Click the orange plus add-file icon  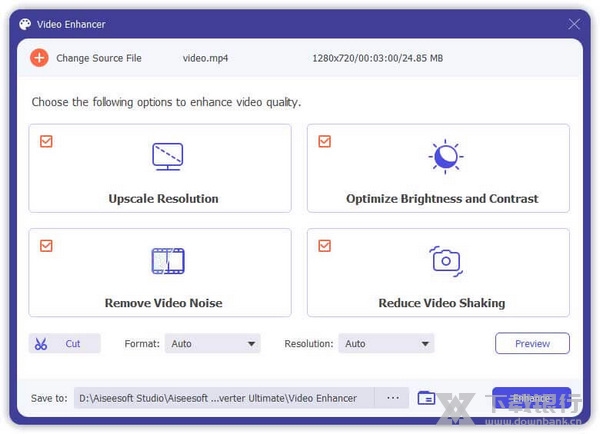pyautogui.click(x=39, y=58)
